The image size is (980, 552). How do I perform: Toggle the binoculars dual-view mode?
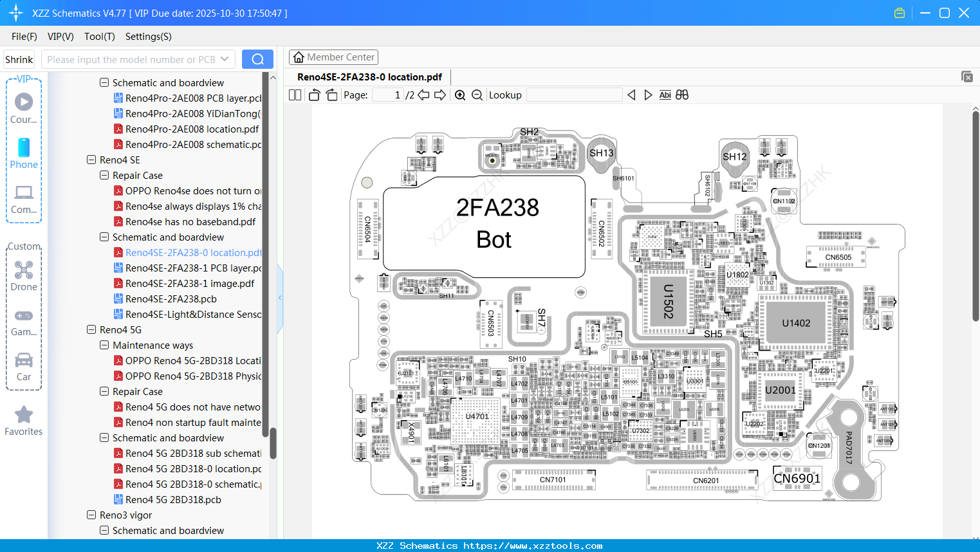(682, 95)
